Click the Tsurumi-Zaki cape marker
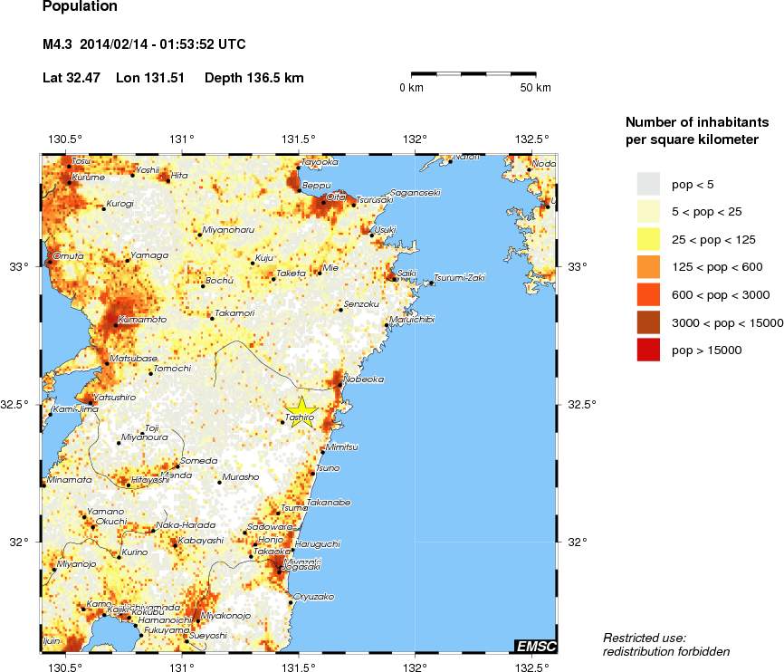Viewport: 784px width, 672px height. (x=431, y=283)
